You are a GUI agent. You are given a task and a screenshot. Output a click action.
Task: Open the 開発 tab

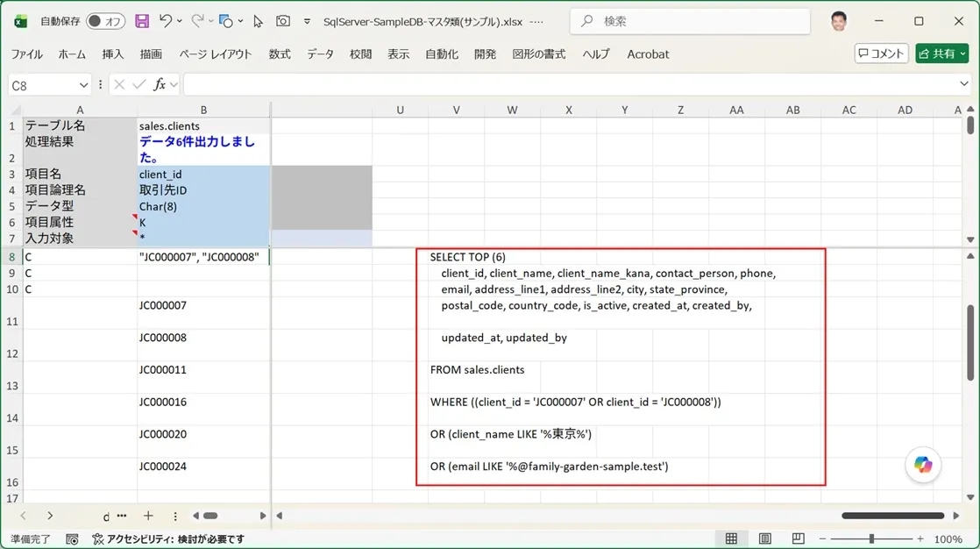click(x=485, y=54)
